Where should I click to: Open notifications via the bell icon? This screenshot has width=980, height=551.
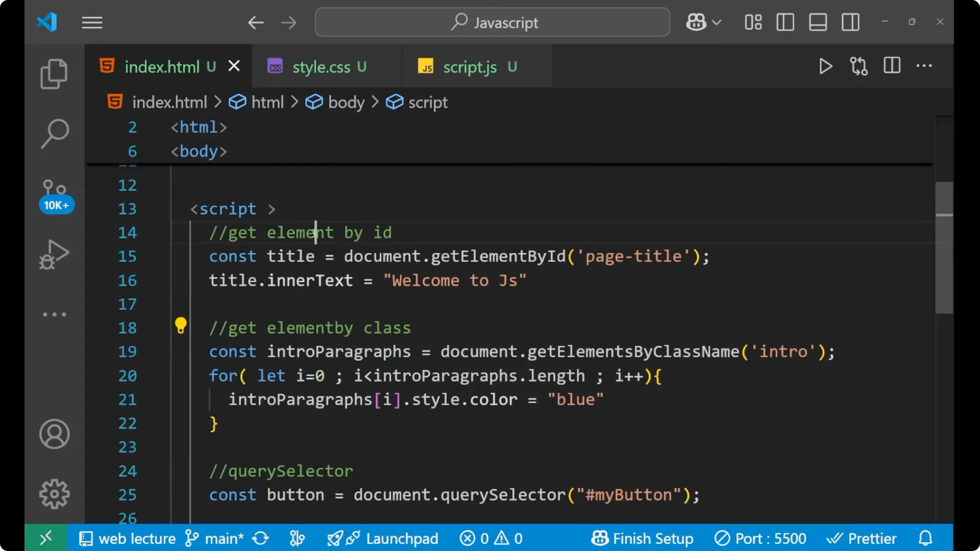[925, 538]
